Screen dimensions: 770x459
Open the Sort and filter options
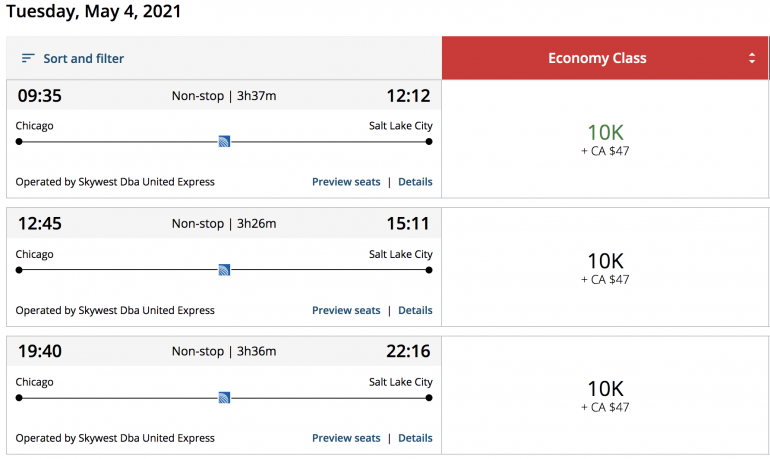(x=83, y=59)
